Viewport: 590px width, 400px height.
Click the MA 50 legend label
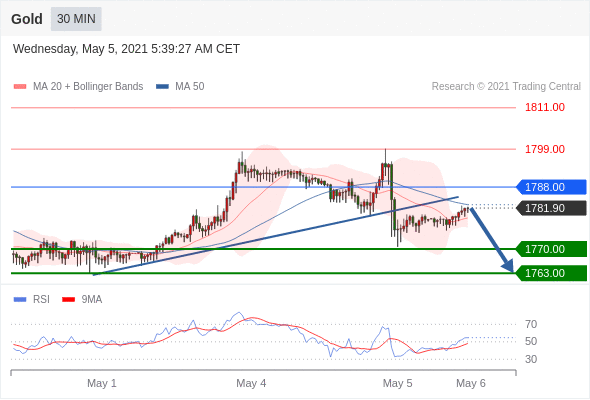tap(190, 87)
